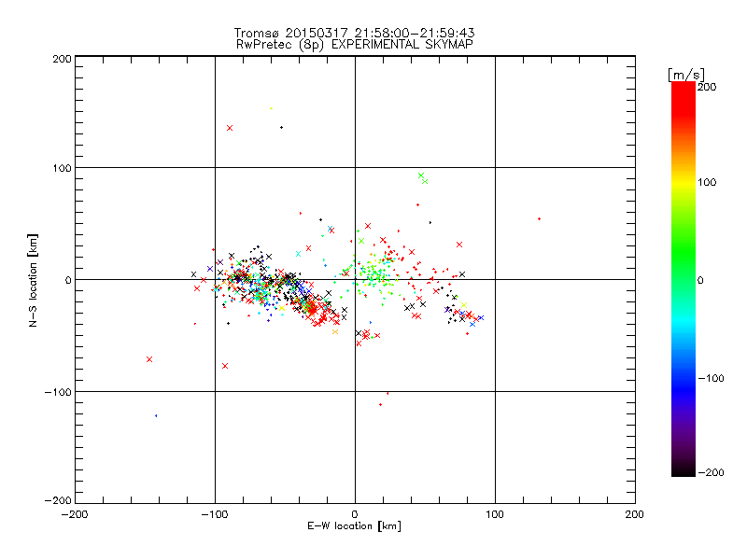This screenshot has height=560, width=747.
Task: Click the y-axis tick label '200'
Action: click(x=62, y=59)
